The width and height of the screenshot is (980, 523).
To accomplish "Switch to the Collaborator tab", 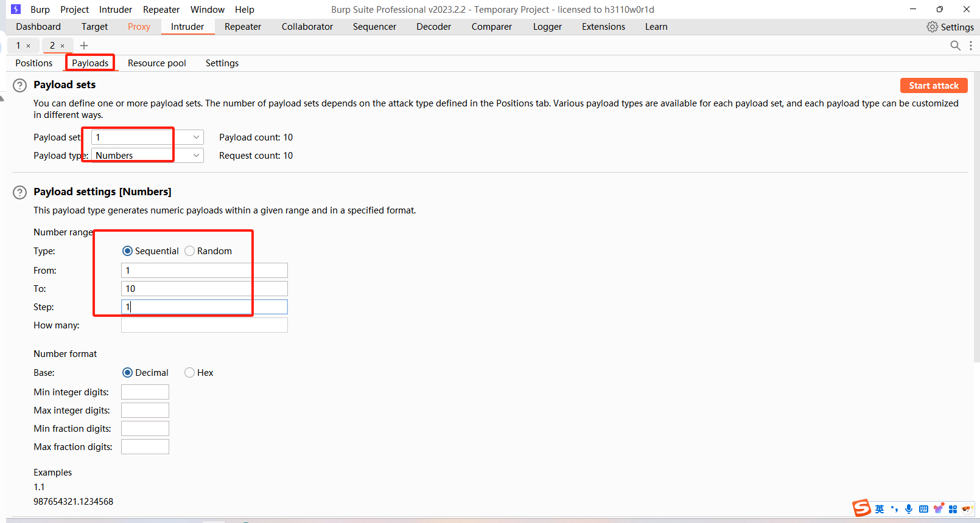I will tap(307, 27).
